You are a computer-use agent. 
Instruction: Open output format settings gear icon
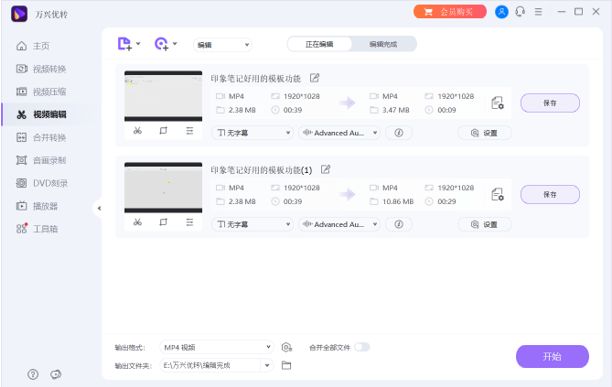coord(286,347)
